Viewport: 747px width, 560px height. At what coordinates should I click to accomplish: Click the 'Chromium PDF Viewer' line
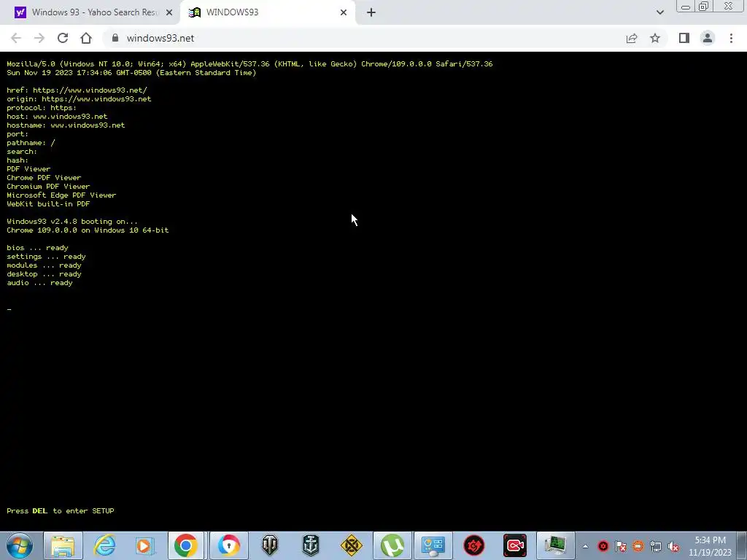pos(48,187)
